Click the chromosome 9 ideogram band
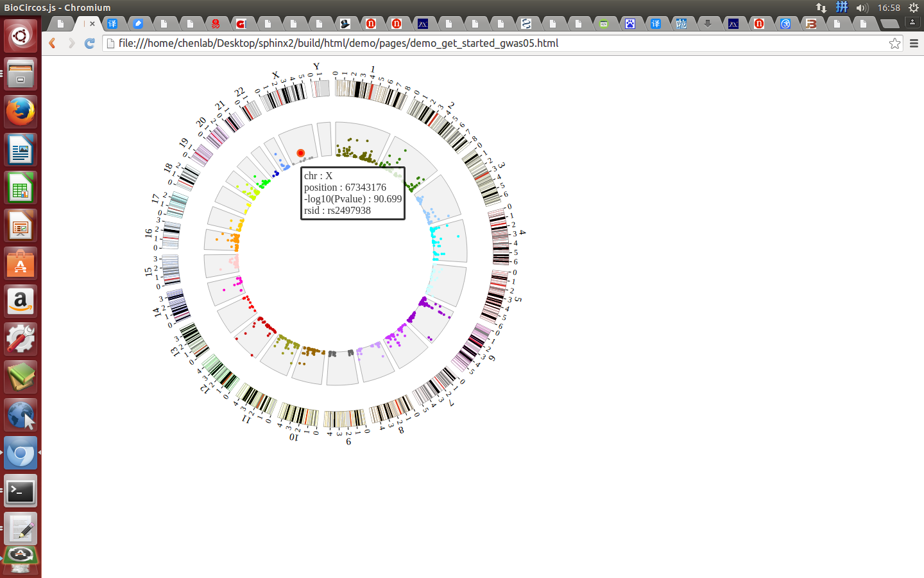Viewport: 924px width, 578px height. tap(345, 419)
